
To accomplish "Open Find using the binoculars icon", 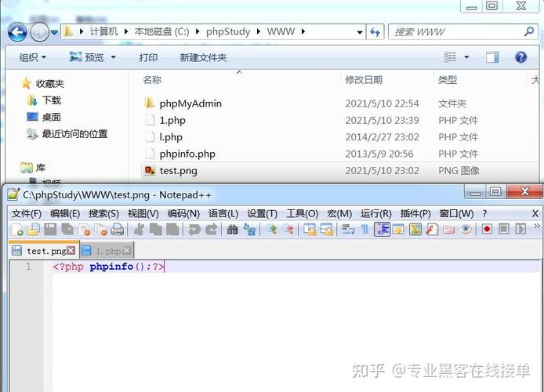I will (x=232, y=230).
